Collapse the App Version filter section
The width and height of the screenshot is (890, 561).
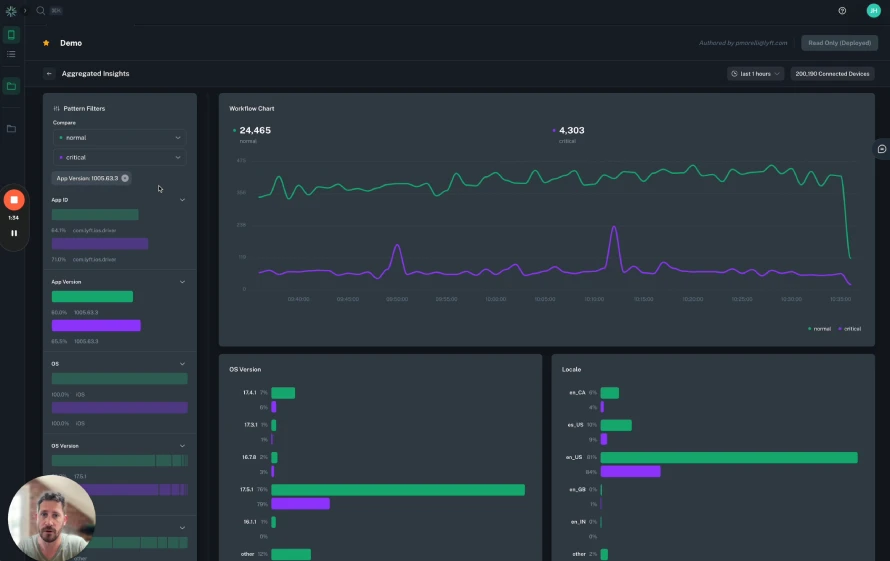(182, 282)
